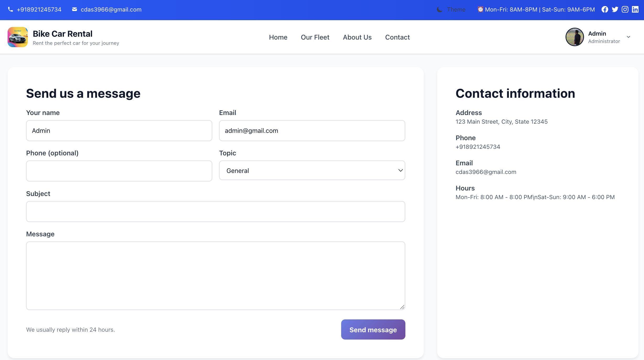Click the Facebook icon in top bar
The image size is (644, 360).
tap(605, 10)
